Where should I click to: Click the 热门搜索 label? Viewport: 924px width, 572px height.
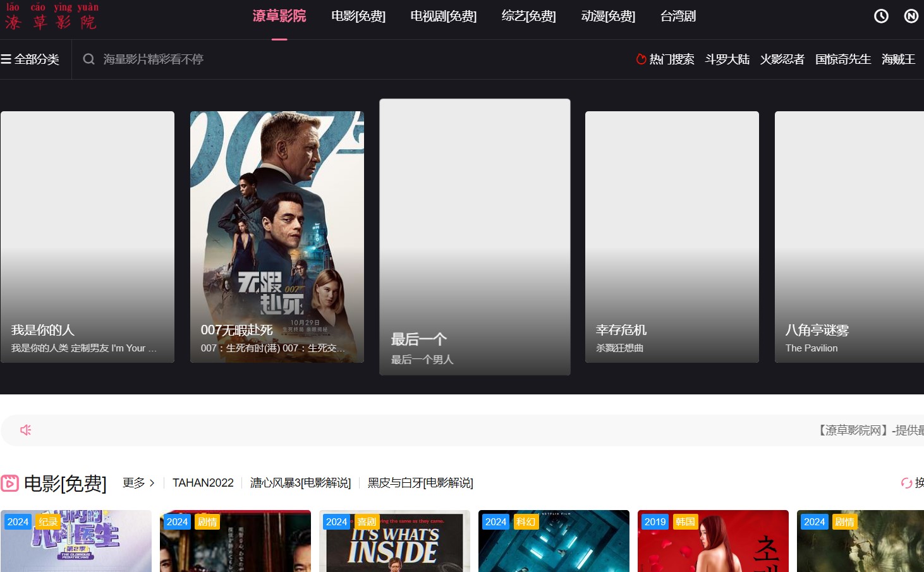click(672, 59)
